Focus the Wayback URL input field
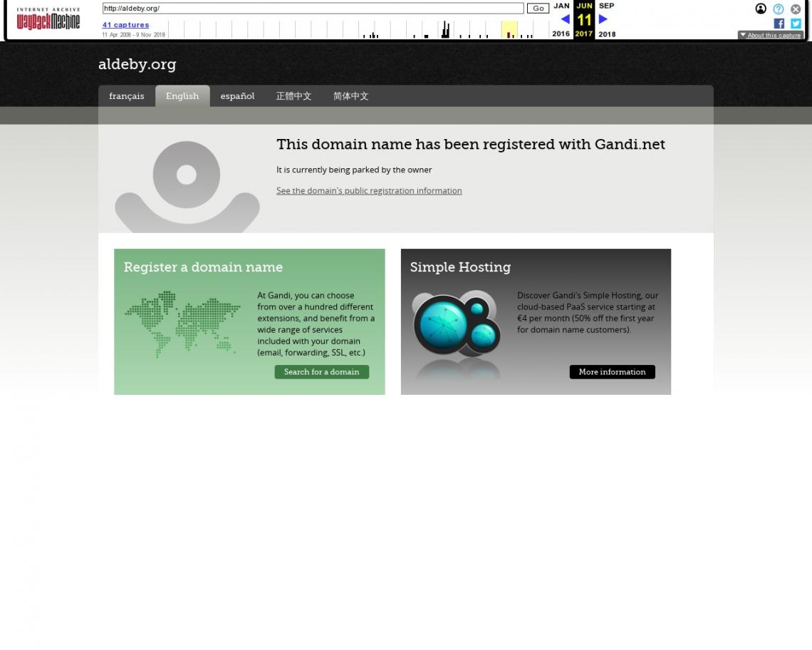The height and width of the screenshot is (650, 812). pos(313,9)
